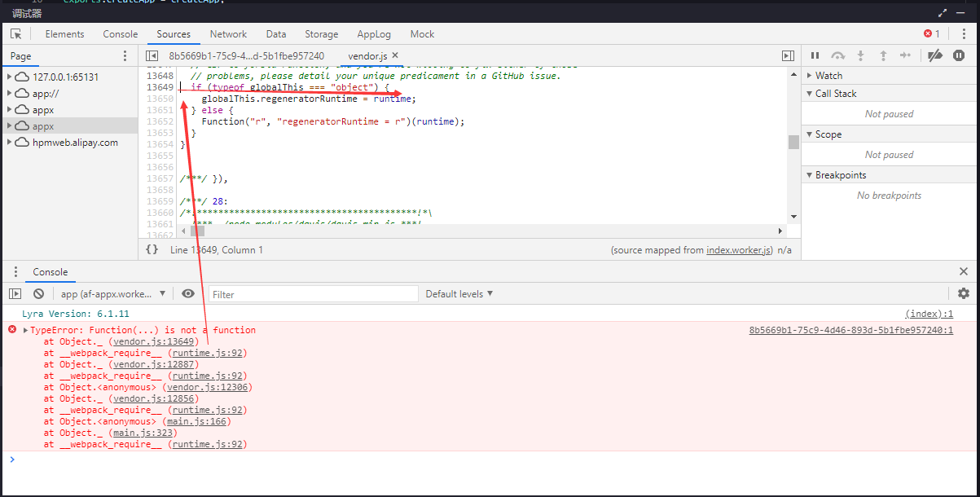The width and height of the screenshot is (980, 497).
Task: Open the 8b5669b1-75c9-4d46 error source link
Action: [x=851, y=330]
